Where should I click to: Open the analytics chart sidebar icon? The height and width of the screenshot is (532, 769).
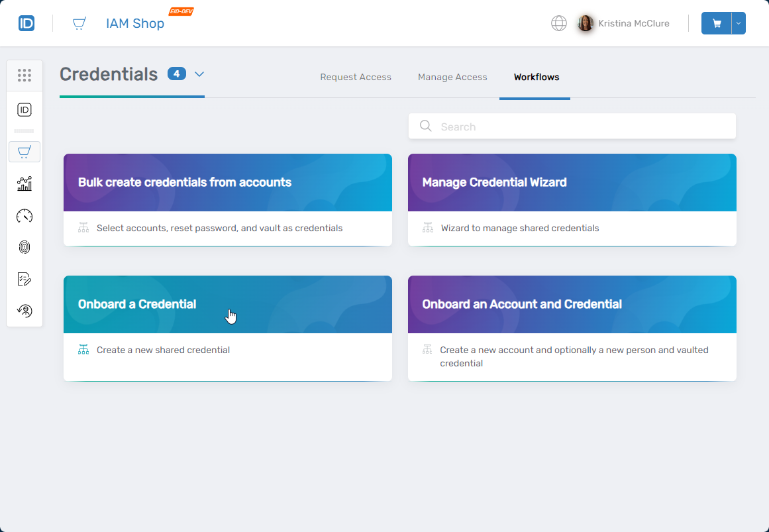click(25, 184)
